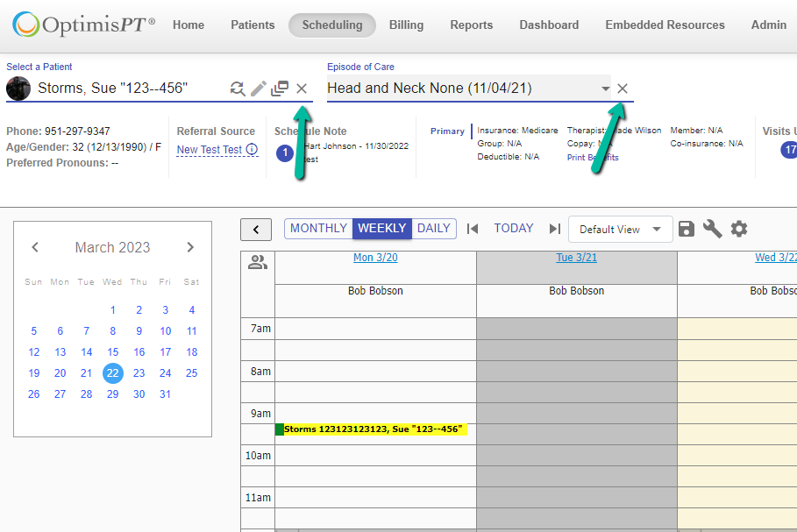Select March 22 in the mini calendar
The image size is (797, 532).
[112, 372]
